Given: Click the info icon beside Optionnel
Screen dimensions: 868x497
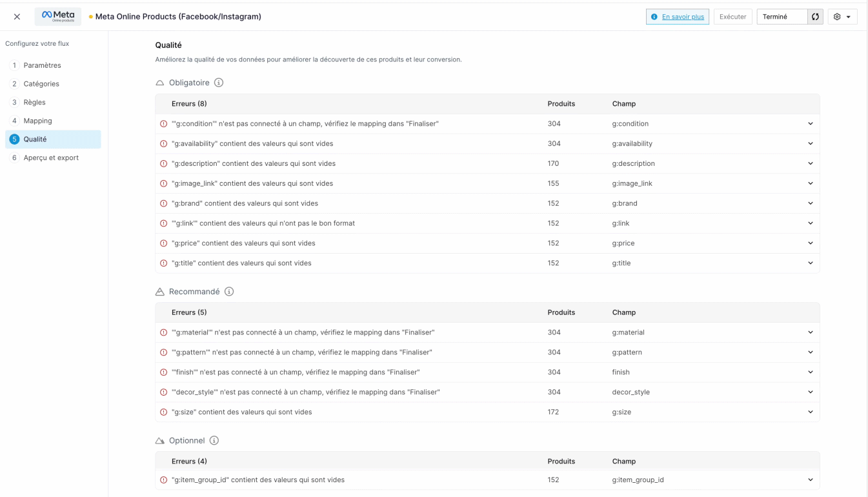Looking at the screenshot, I should pos(214,441).
